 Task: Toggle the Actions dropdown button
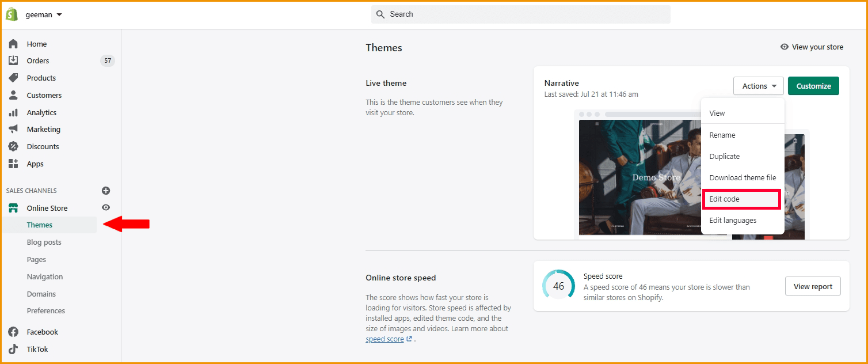point(759,86)
